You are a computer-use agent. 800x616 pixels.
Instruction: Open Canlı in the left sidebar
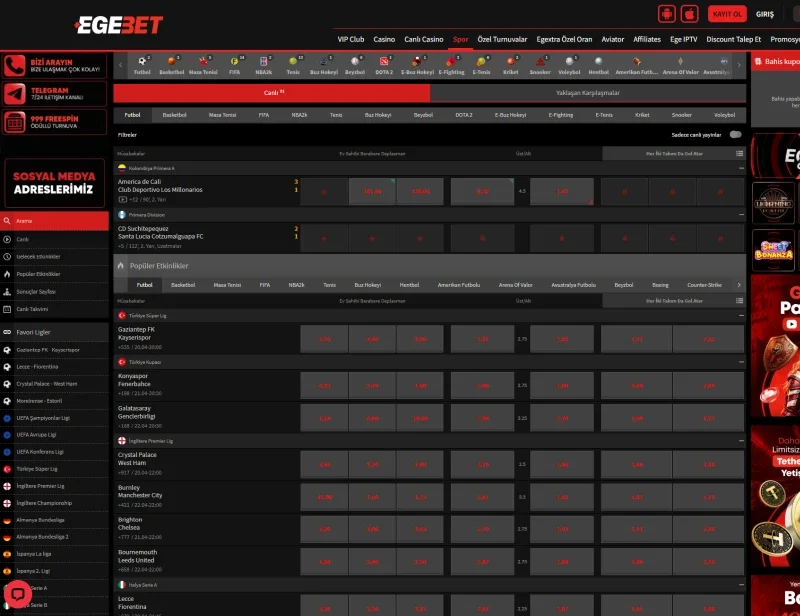[x=55, y=239]
